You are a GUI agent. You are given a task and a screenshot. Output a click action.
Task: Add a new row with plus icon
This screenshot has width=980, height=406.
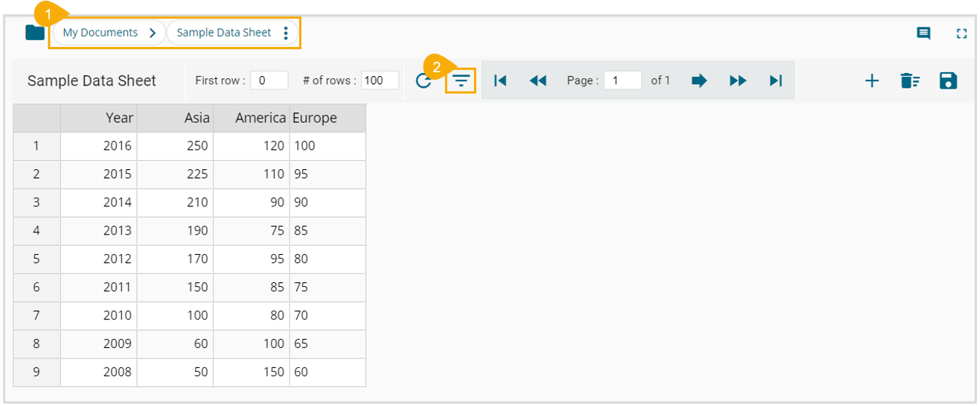871,81
